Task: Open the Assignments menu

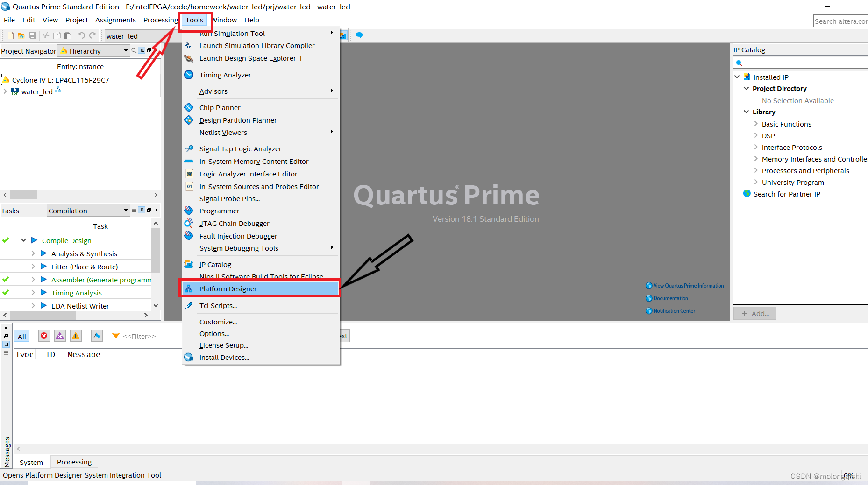Action: tap(115, 20)
